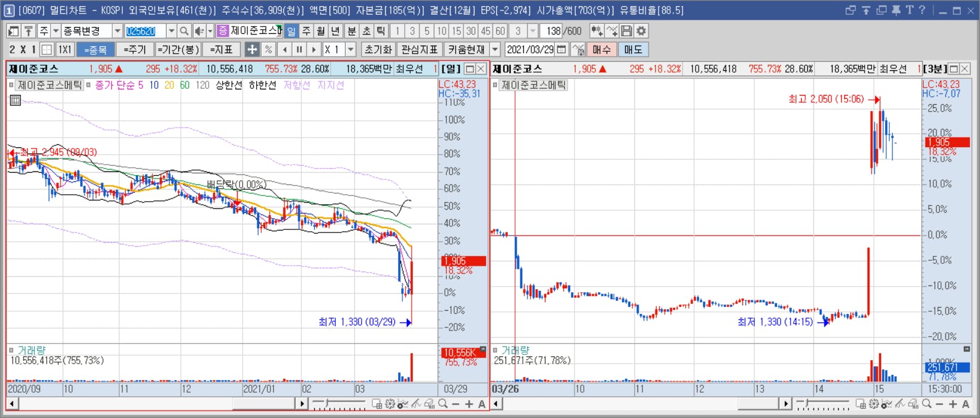
Task: Open the X 1 playback speed dropdown
Action: coord(351,49)
